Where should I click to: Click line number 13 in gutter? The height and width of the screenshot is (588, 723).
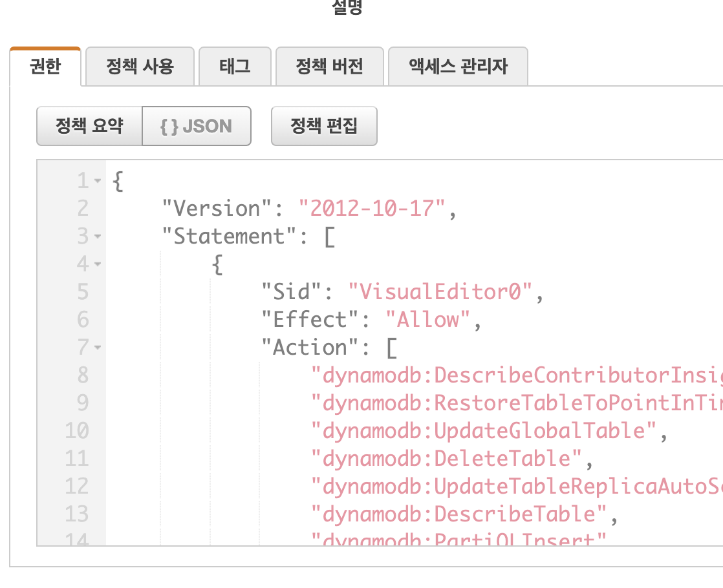pyautogui.click(x=76, y=514)
